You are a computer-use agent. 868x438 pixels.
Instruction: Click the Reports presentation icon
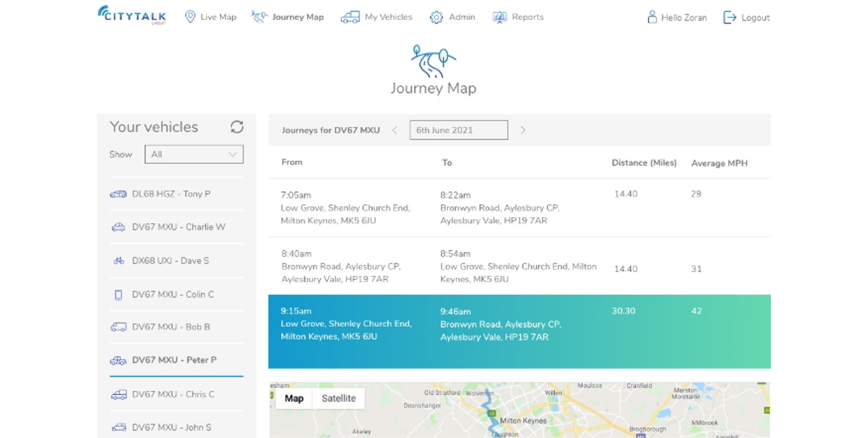tap(500, 17)
